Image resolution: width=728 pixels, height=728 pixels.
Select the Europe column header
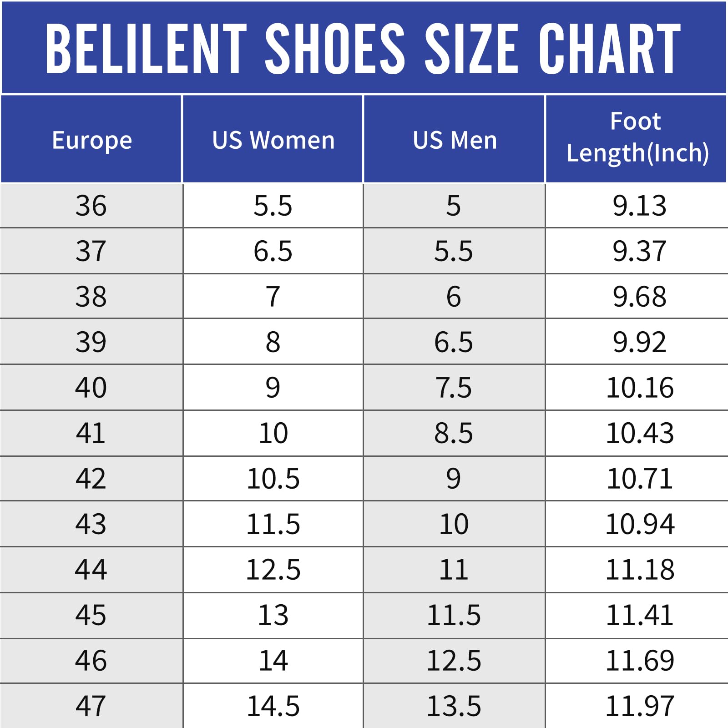(x=91, y=140)
